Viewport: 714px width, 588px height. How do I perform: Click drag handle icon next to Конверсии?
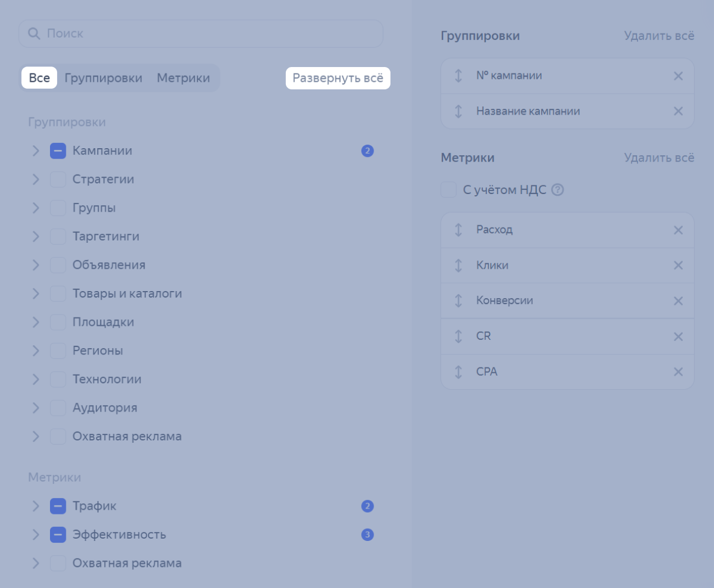tap(459, 300)
